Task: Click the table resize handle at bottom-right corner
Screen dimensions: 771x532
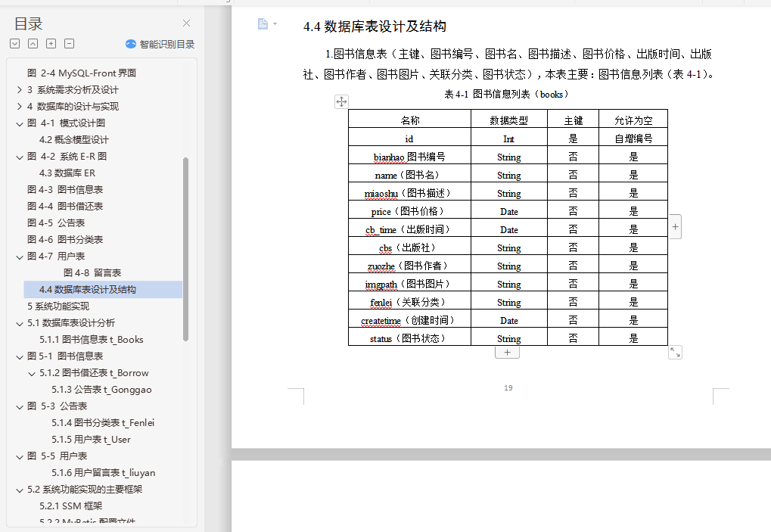Action: (675, 352)
